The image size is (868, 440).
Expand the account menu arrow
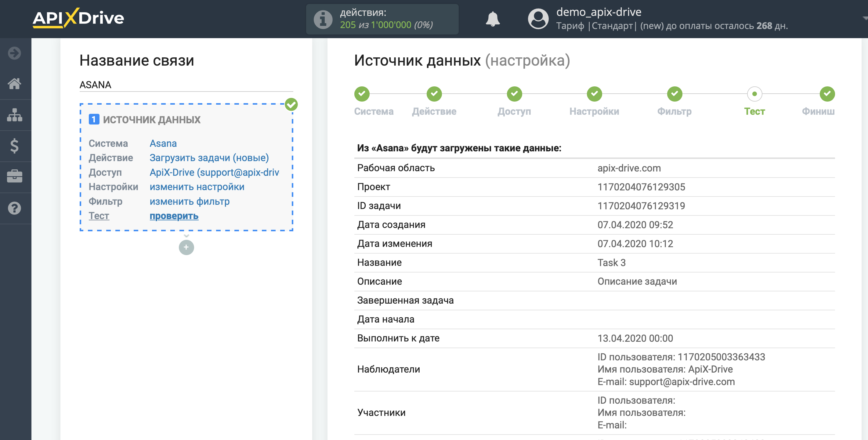(865, 19)
